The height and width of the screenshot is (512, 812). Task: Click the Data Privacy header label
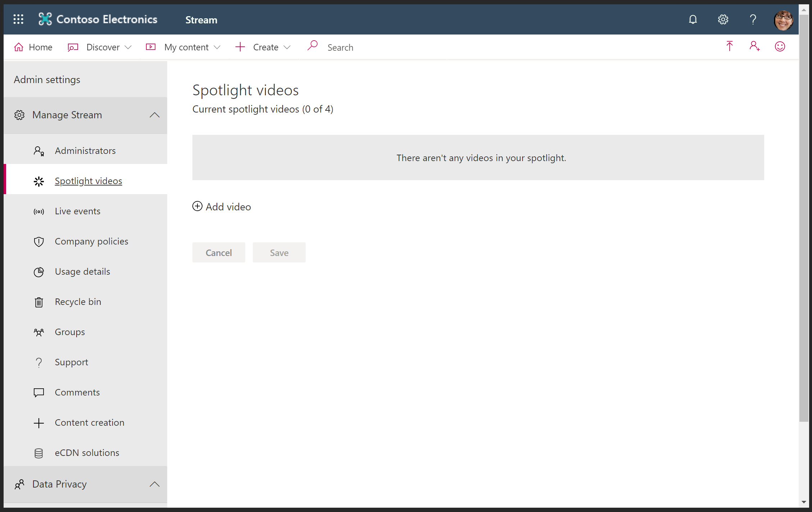click(x=59, y=484)
